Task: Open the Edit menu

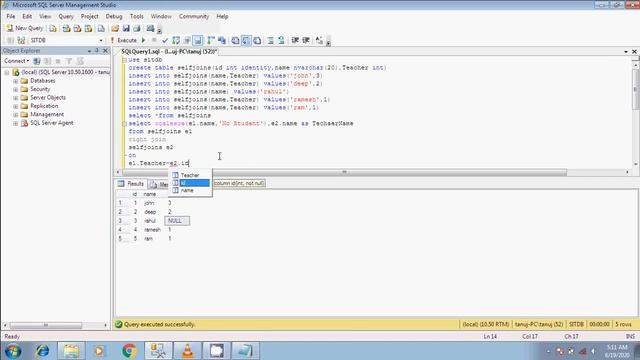Action: tap(27, 16)
